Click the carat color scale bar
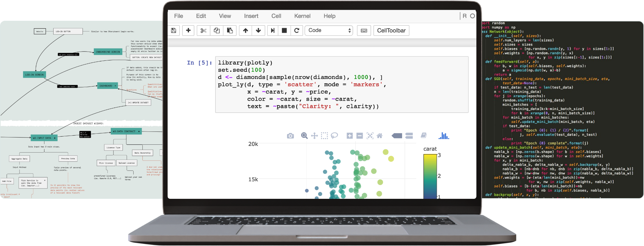Screen dimensions: 644x246 (x=430, y=176)
